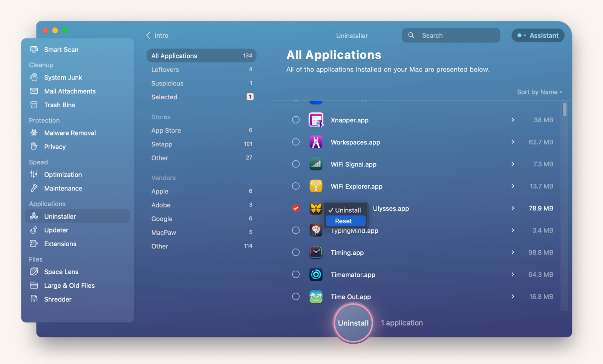Open the Space Lens tool
The height and width of the screenshot is (364, 603).
61,271
